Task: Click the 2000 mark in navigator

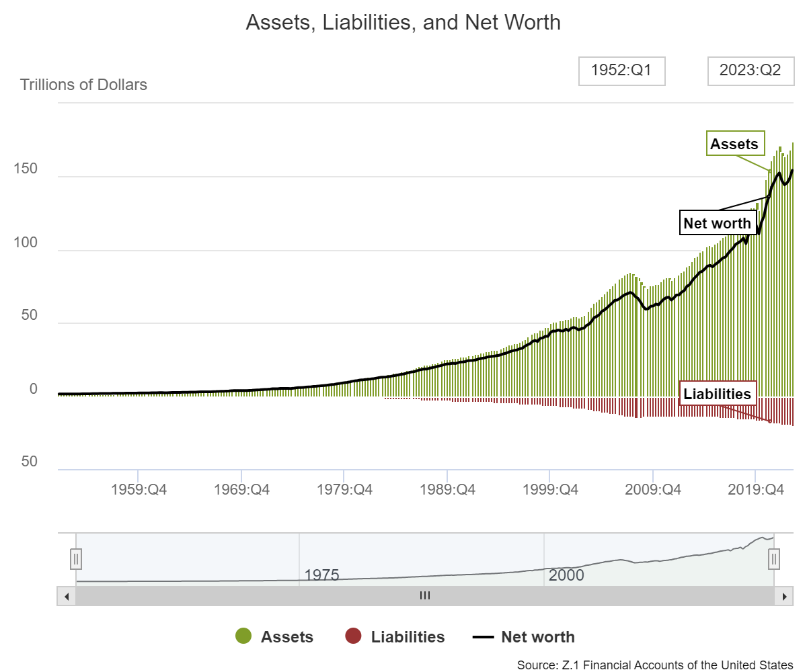Action: (566, 575)
